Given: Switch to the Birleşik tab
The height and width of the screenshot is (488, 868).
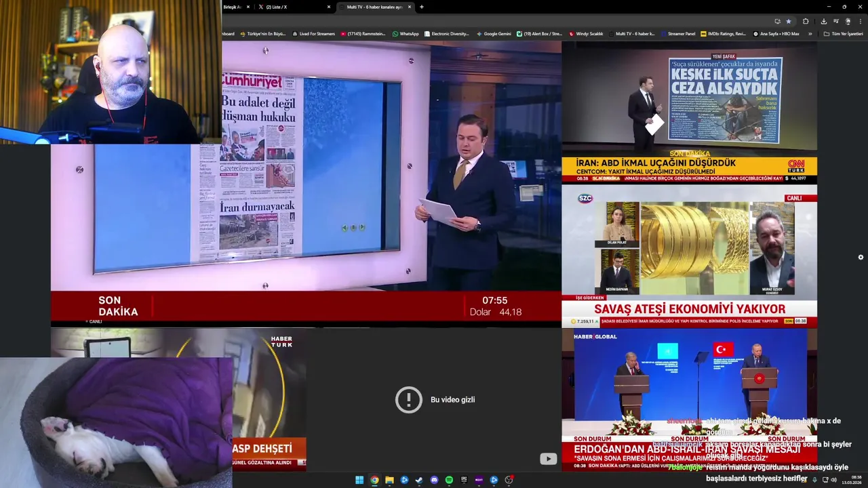Looking at the screenshot, I should pyautogui.click(x=238, y=7).
